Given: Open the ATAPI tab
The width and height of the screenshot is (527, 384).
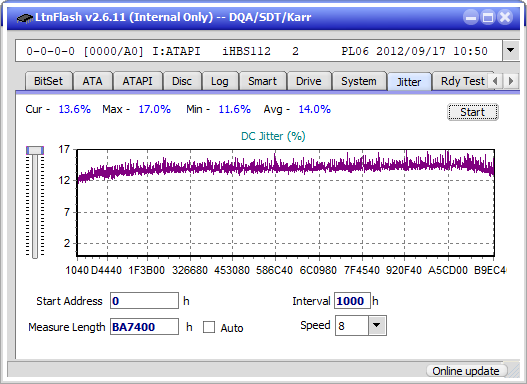Looking at the screenshot, I should [x=137, y=81].
